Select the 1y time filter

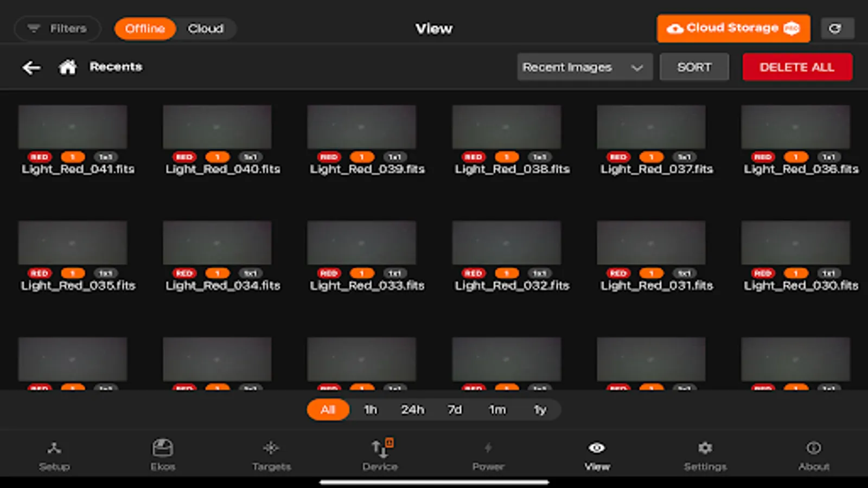tap(540, 410)
